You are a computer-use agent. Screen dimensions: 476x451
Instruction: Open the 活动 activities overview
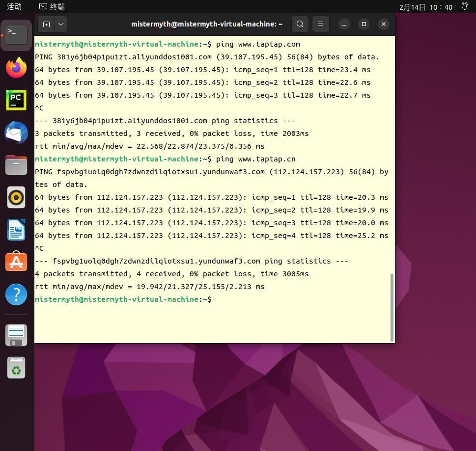click(14, 7)
